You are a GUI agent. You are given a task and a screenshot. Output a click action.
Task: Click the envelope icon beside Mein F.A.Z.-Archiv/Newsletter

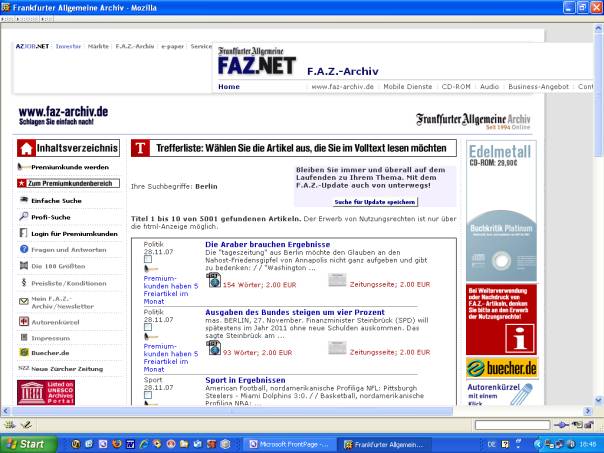coord(24,301)
